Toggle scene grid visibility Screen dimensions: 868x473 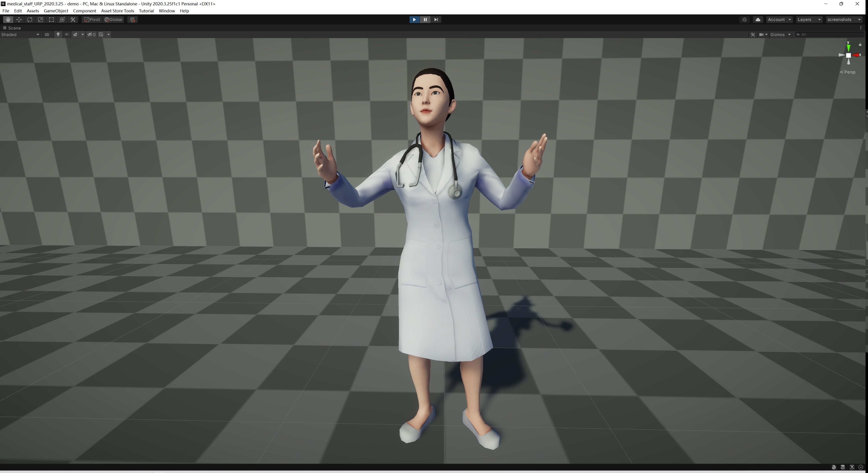coord(101,34)
